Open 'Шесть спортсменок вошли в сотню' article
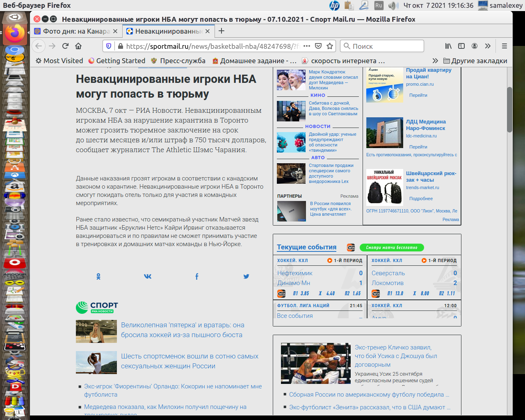Image resolution: width=525 pixels, height=420 pixels. (189, 361)
